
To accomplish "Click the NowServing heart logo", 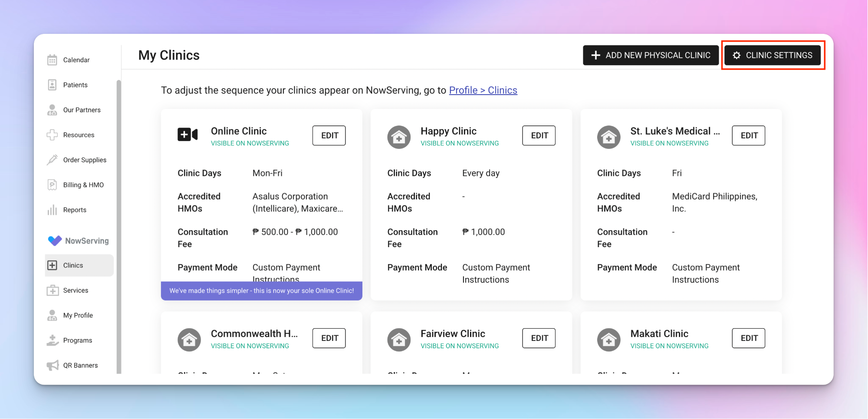I will coord(55,241).
